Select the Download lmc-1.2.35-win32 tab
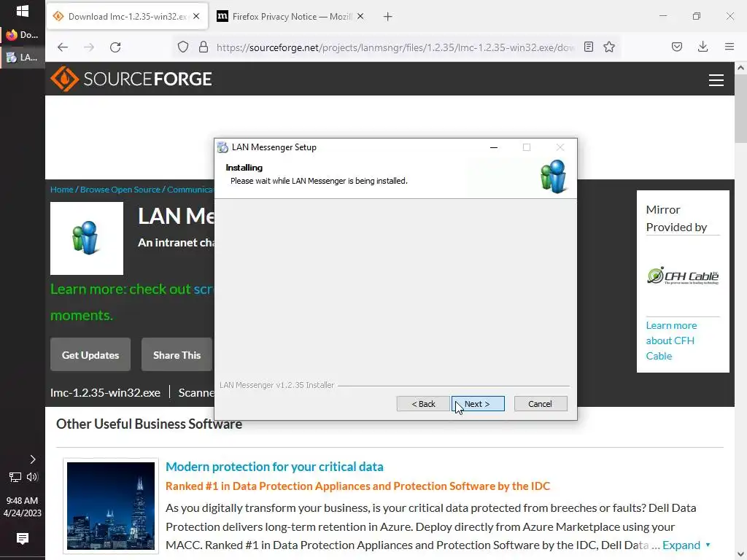Viewport: 747px width, 560px height. (x=127, y=17)
